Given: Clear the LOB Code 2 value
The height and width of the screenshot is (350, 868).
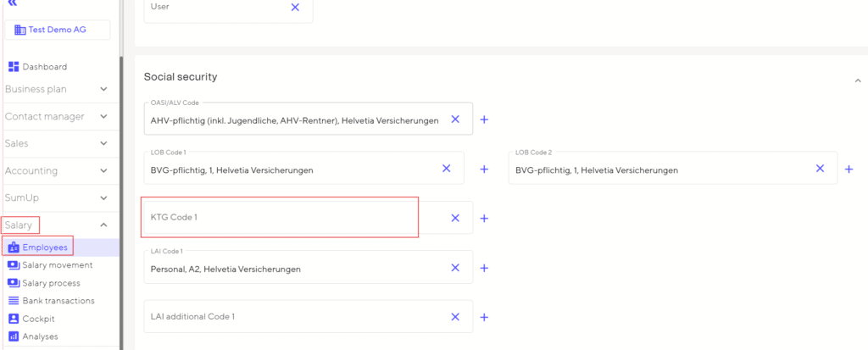Looking at the screenshot, I should pyautogui.click(x=820, y=169).
